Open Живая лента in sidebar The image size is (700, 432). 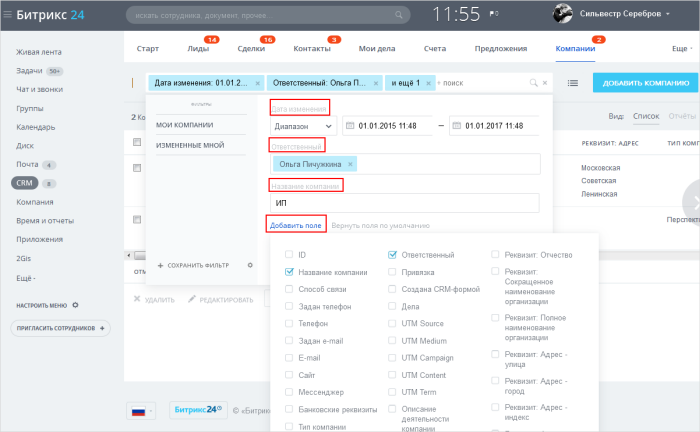tap(39, 52)
